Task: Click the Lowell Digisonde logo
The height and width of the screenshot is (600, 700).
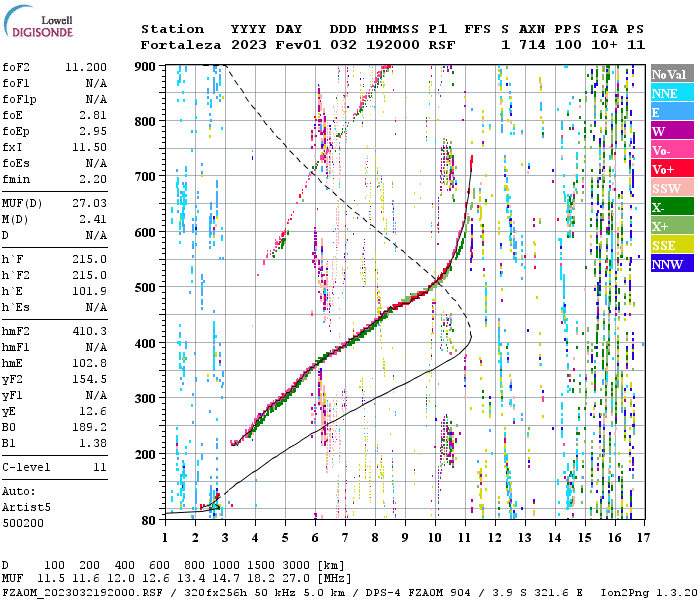Action: (38, 21)
